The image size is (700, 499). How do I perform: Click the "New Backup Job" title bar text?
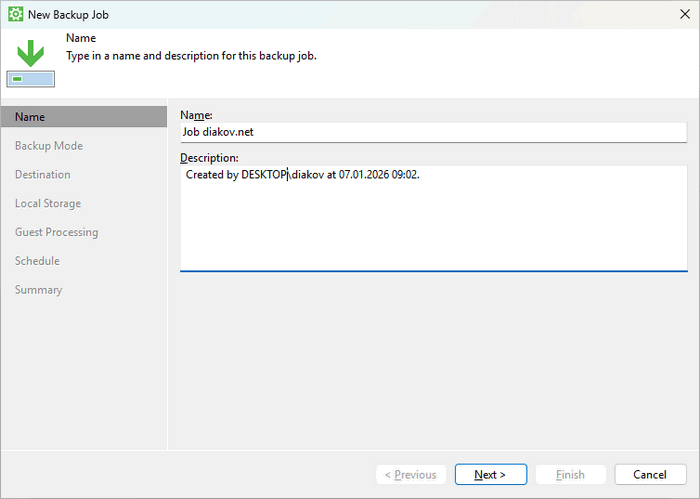(x=67, y=14)
